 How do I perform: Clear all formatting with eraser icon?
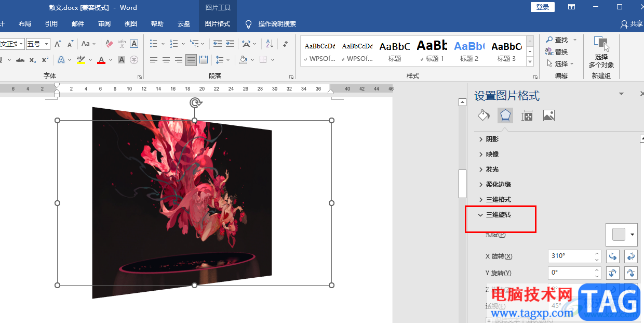click(109, 44)
